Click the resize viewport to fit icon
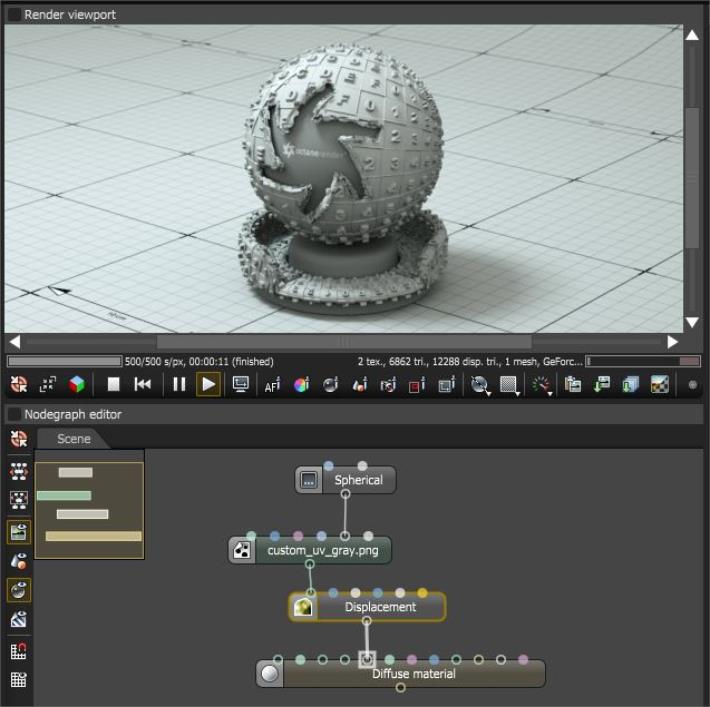This screenshot has width=710, height=707. [x=48, y=385]
